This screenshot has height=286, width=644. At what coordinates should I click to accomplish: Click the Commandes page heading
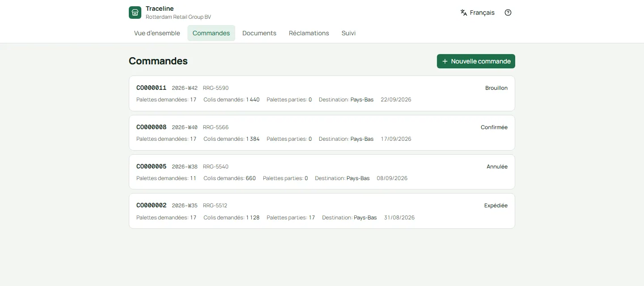pyautogui.click(x=158, y=61)
